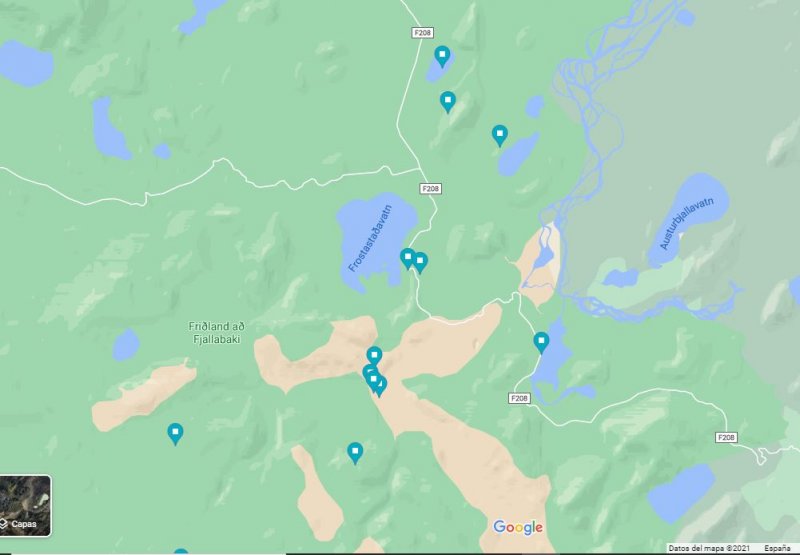Click the pin northwest of the elongated lake
The height and width of the screenshot is (555, 800).
[x=499, y=135]
